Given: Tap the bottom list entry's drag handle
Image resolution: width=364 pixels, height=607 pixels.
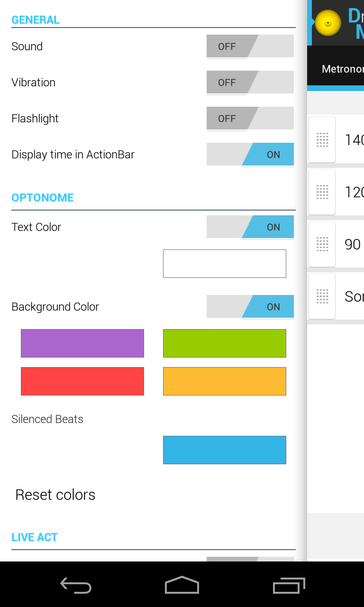Looking at the screenshot, I should tap(322, 296).
